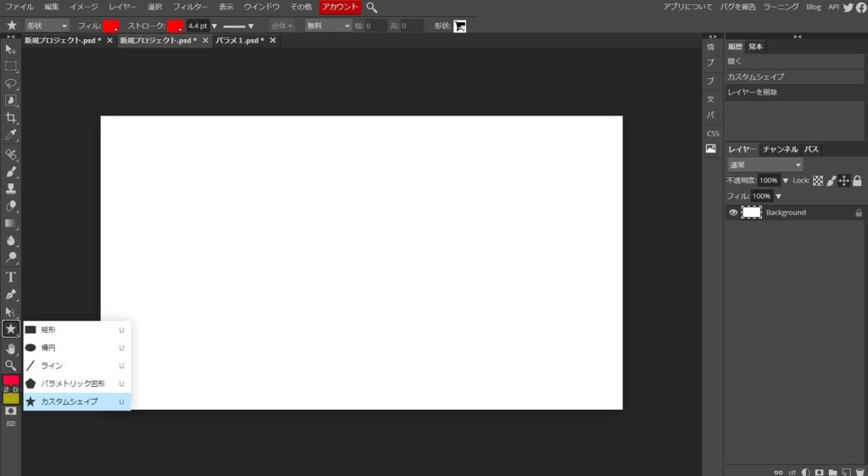This screenshot has height=476, width=868.
Task: Toggle the lock-all padlock in Layers panel
Action: (857, 181)
